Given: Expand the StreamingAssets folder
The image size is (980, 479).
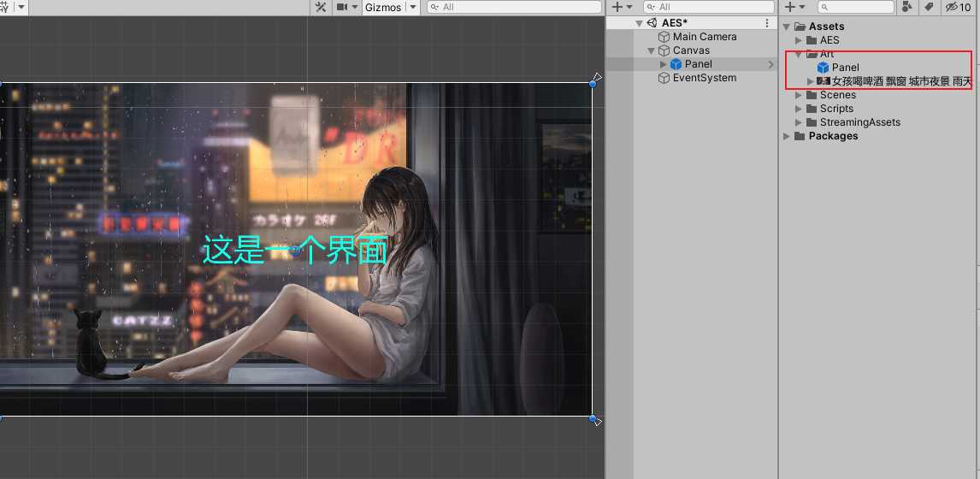Looking at the screenshot, I should [x=798, y=122].
